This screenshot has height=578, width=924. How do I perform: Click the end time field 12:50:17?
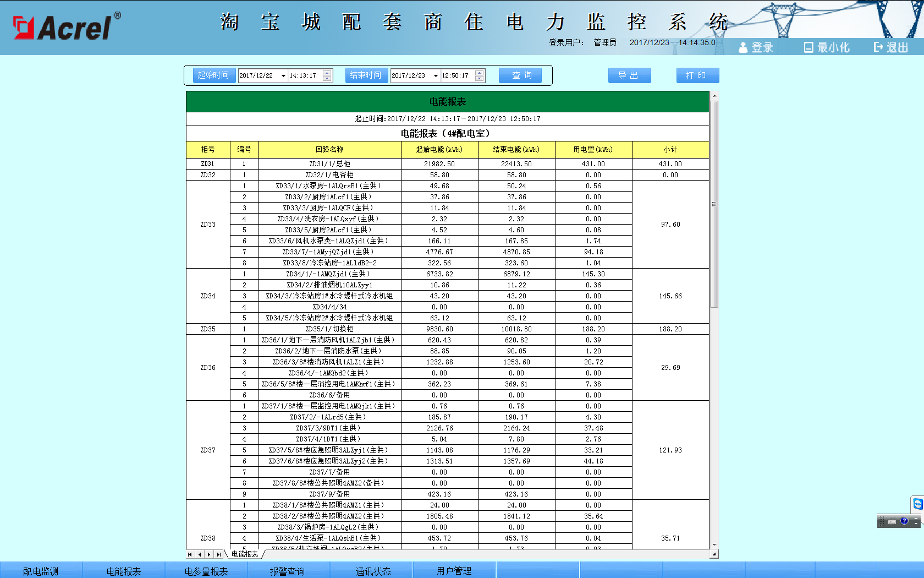pos(458,76)
